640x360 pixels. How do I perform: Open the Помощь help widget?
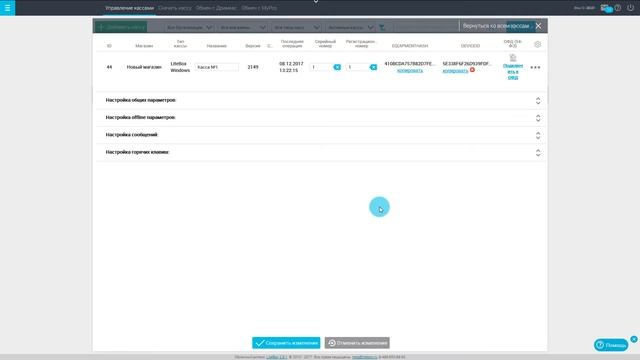tap(611, 345)
